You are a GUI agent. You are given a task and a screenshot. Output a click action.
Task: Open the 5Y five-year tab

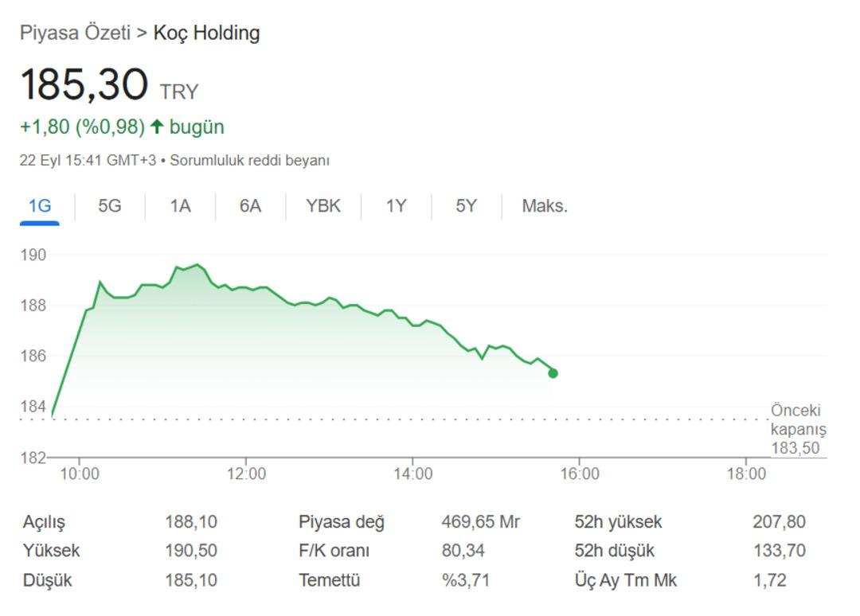pos(466,206)
